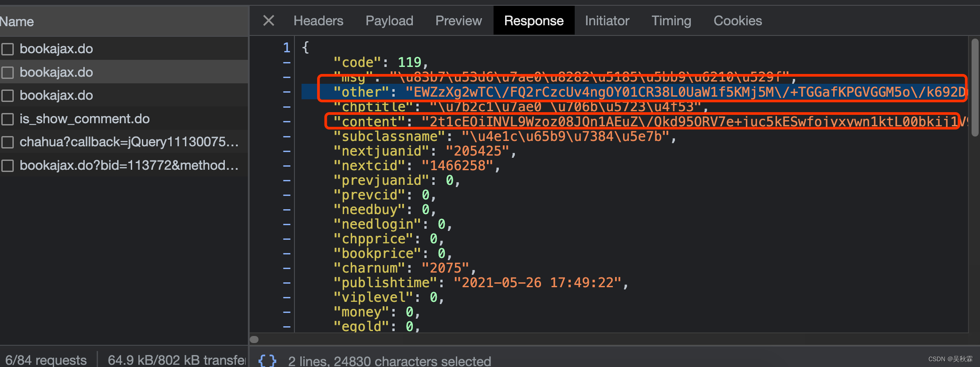Select the bookajax.do?bid=113772&method request
The height and width of the screenshot is (367, 980).
coord(129,165)
